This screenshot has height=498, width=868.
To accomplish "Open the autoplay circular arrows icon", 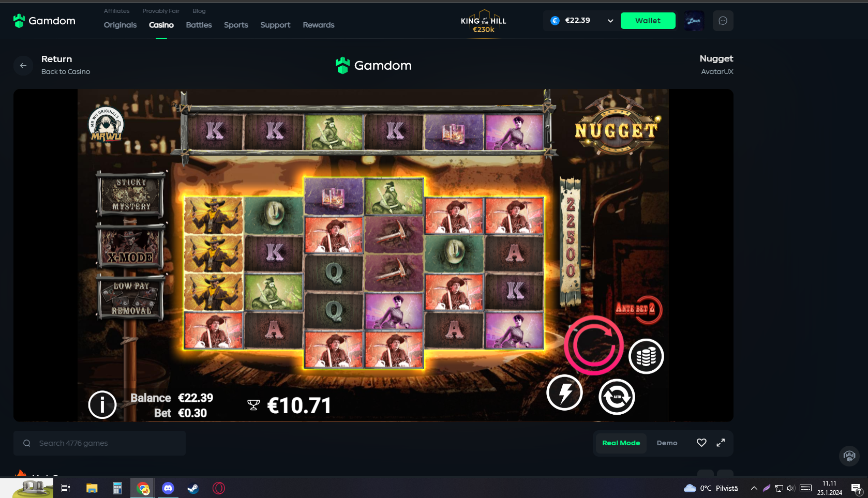I will click(617, 397).
